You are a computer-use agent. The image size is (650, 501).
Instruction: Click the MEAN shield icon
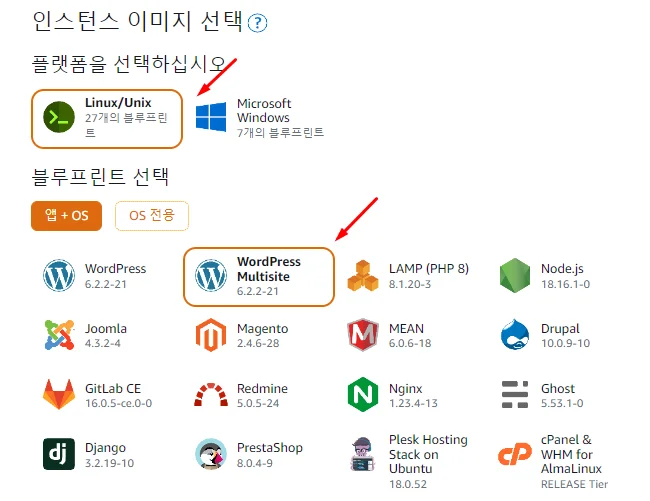(363, 335)
